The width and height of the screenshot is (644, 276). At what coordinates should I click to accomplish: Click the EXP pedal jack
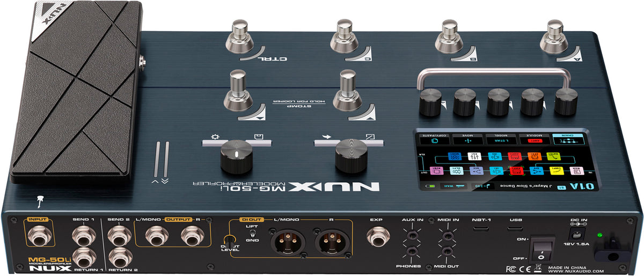coord(378,238)
